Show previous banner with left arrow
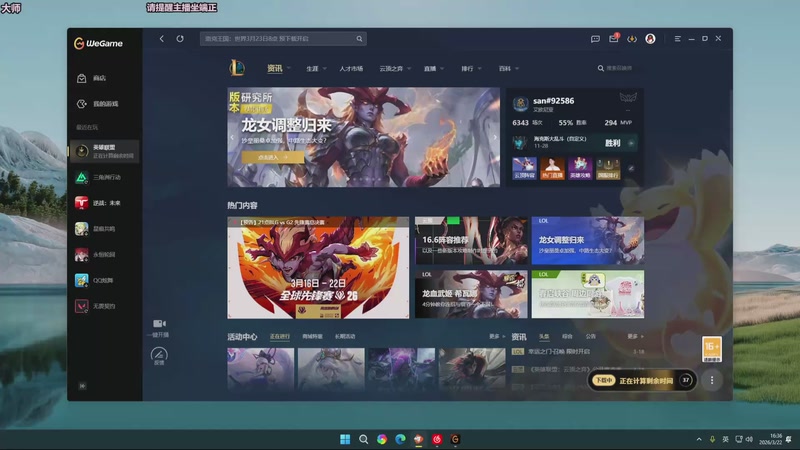This screenshot has height=450, width=800. 232,137
